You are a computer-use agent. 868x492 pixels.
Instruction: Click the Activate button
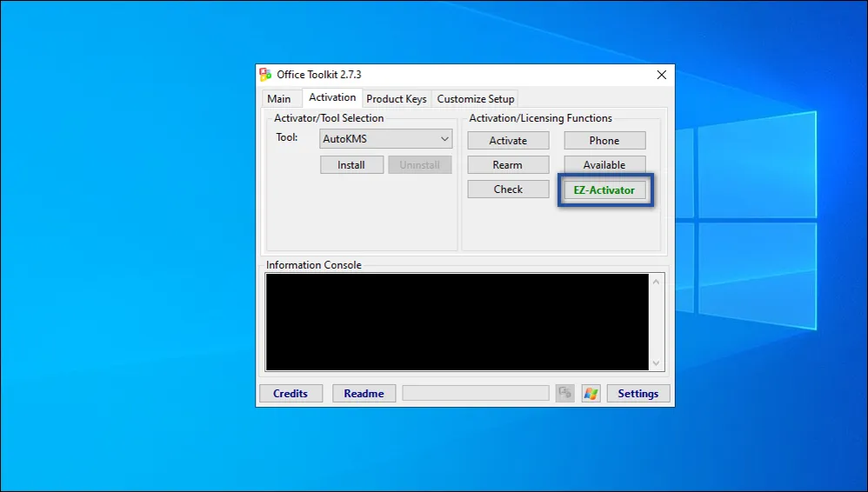click(x=508, y=141)
